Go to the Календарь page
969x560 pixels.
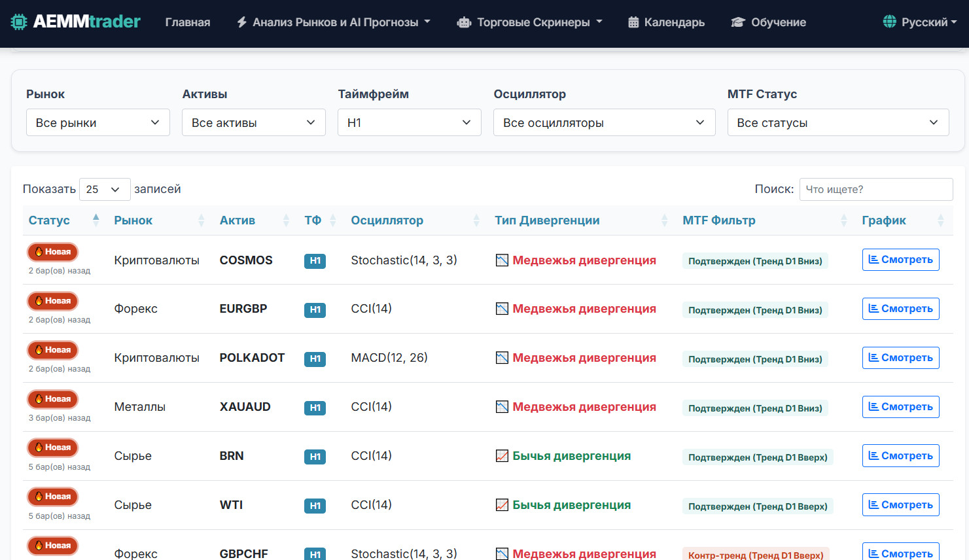pos(666,22)
